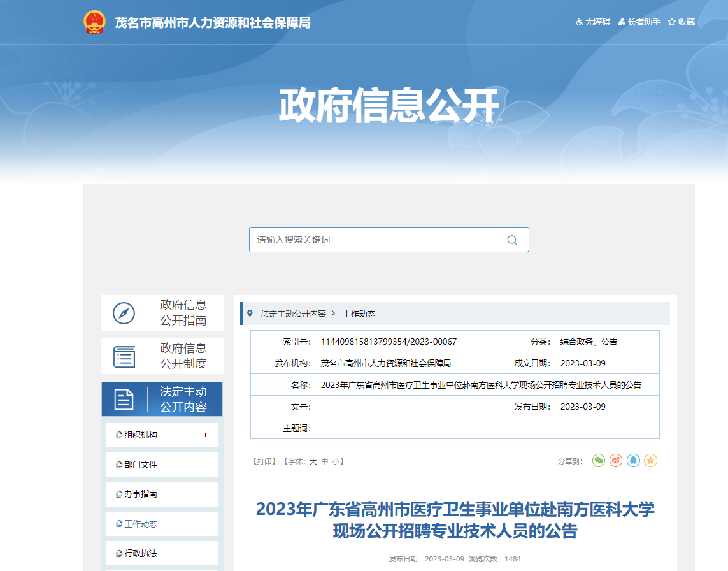This screenshot has width=728, height=571.
Task: Open 办事指南 in the sidebar
Action: click(x=141, y=494)
